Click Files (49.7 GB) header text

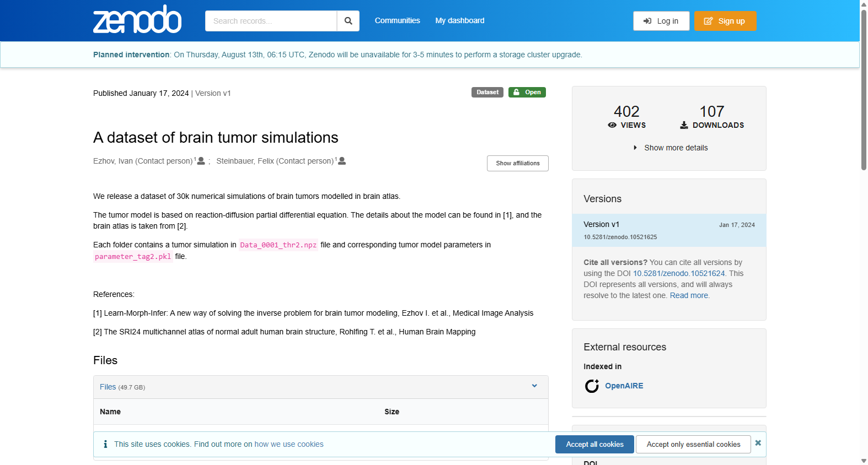point(122,387)
